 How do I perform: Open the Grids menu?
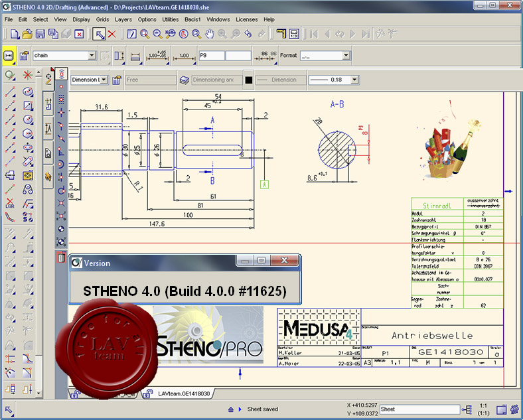click(x=102, y=20)
